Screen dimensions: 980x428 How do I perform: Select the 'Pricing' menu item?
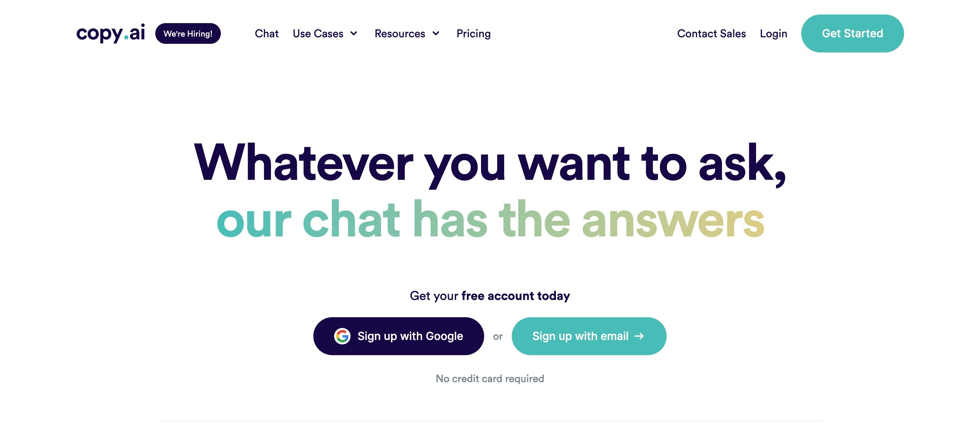coord(473,33)
